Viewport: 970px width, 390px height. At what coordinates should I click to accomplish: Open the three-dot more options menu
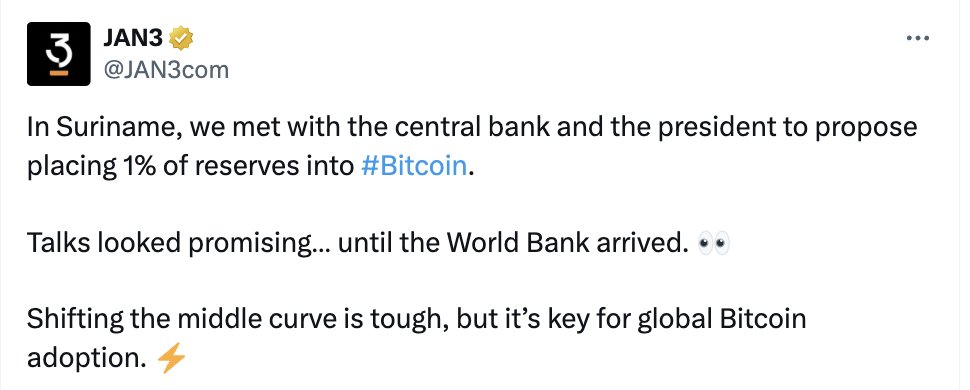click(x=917, y=38)
